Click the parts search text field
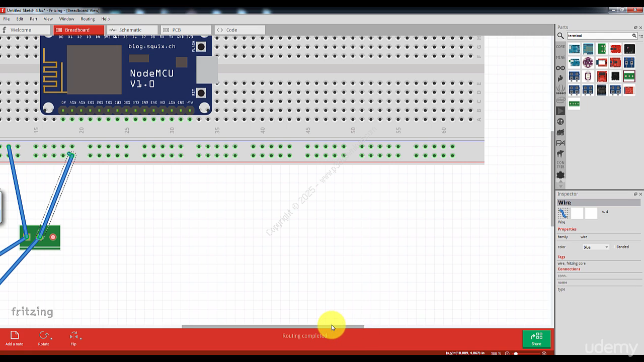 coord(599,36)
